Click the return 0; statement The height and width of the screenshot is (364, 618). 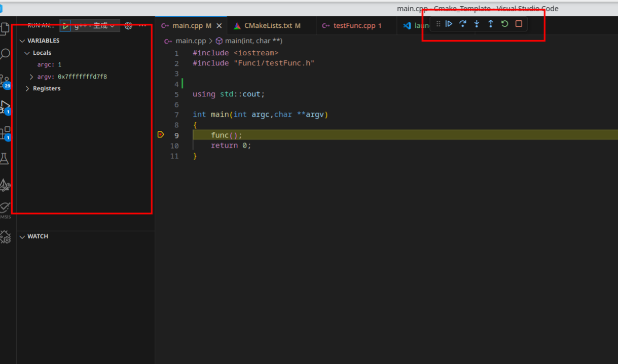coord(231,145)
